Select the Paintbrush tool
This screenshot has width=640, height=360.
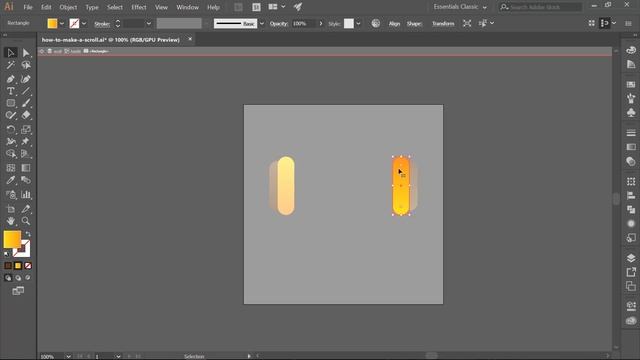point(26,103)
